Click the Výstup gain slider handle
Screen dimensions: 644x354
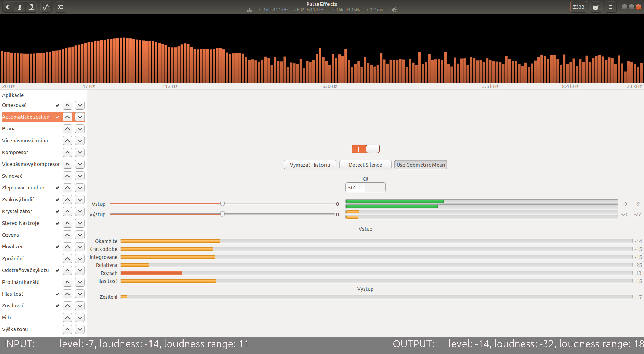(222, 214)
